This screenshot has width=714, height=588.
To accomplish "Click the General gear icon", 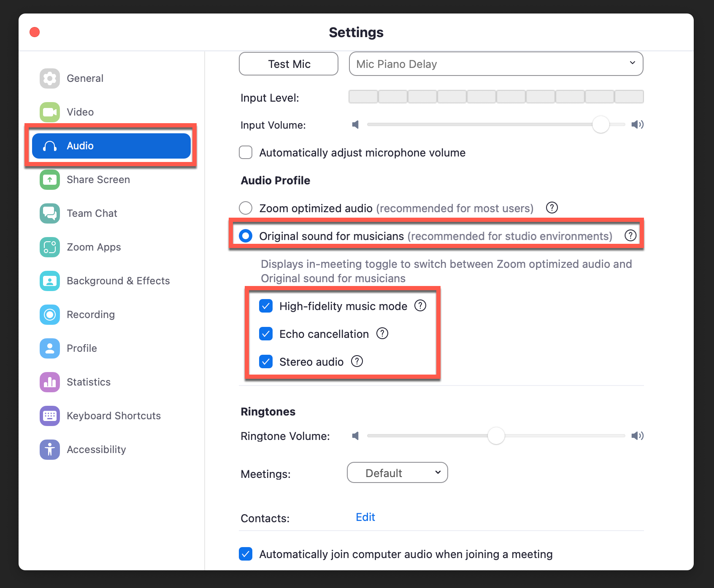I will click(x=50, y=78).
